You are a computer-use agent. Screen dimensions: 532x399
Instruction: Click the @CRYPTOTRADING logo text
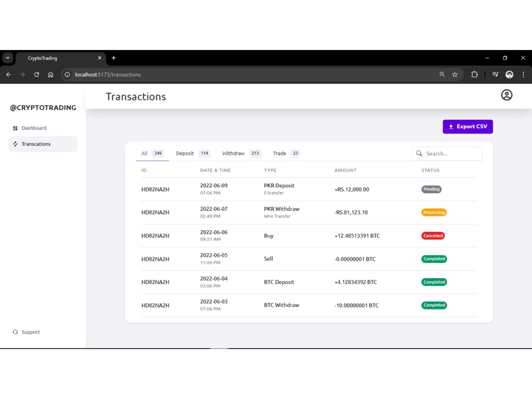point(43,107)
